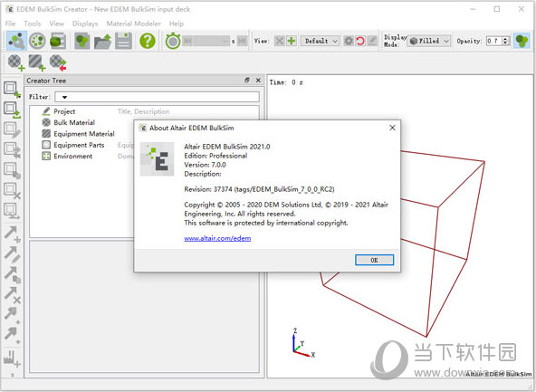Open the Simulator mode icon
This screenshot has width=536, height=392.
(x=37, y=41)
